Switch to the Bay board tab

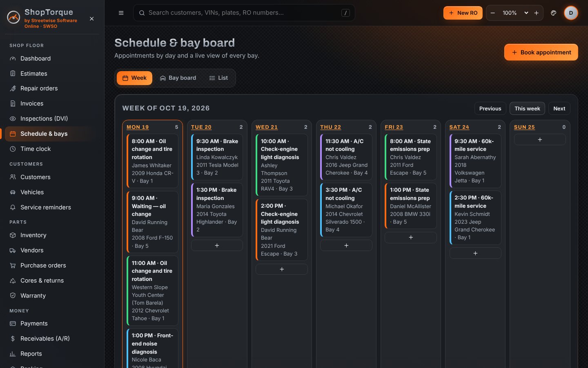point(178,78)
